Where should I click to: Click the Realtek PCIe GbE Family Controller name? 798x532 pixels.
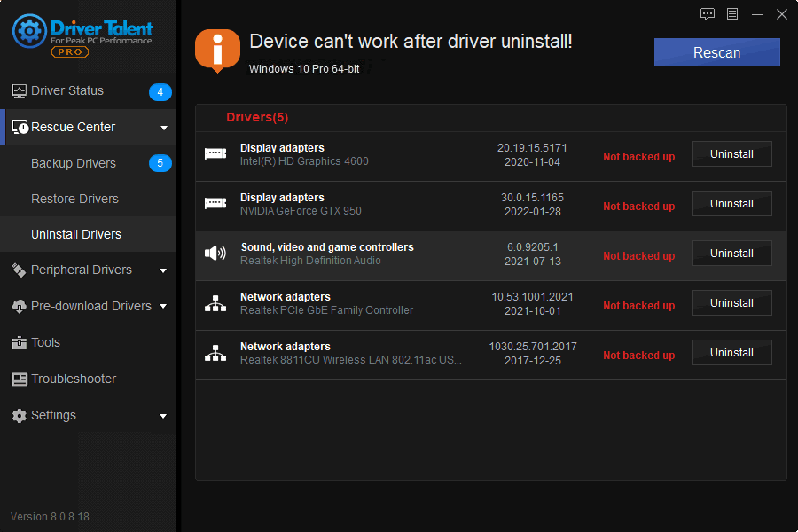click(x=326, y=310)
